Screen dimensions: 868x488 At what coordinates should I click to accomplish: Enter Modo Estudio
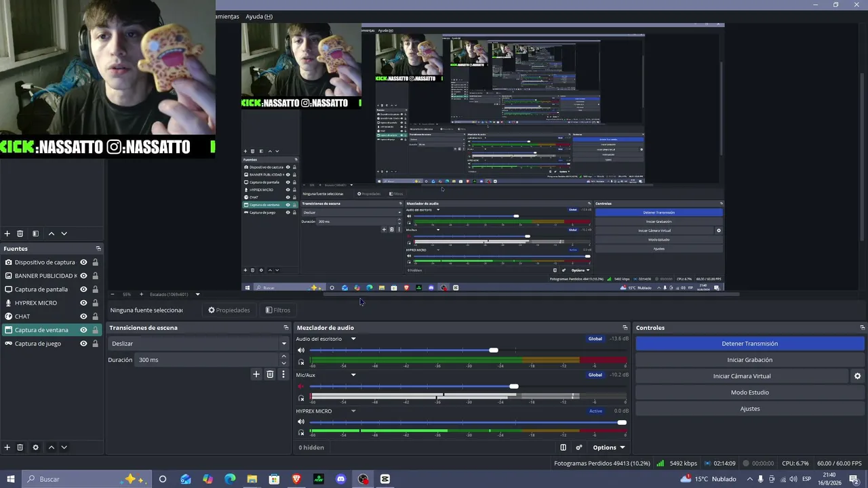coord(749,392)
